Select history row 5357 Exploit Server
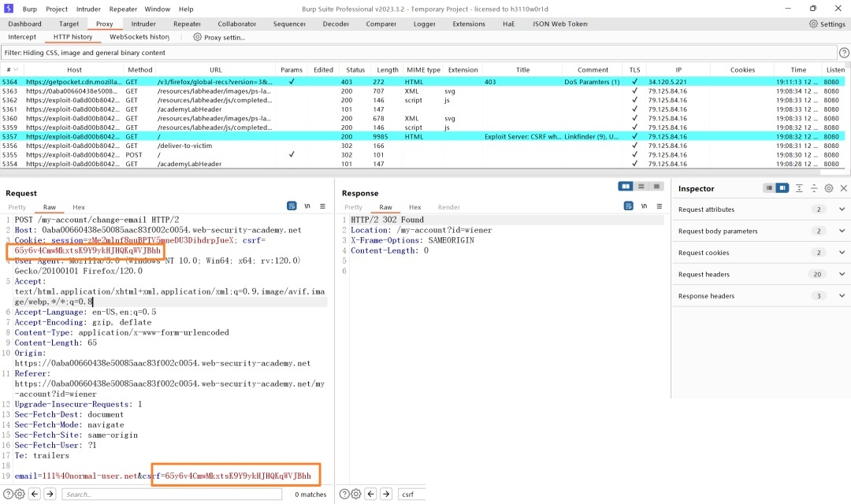851x504 pixels. click(x=423, y=137)
